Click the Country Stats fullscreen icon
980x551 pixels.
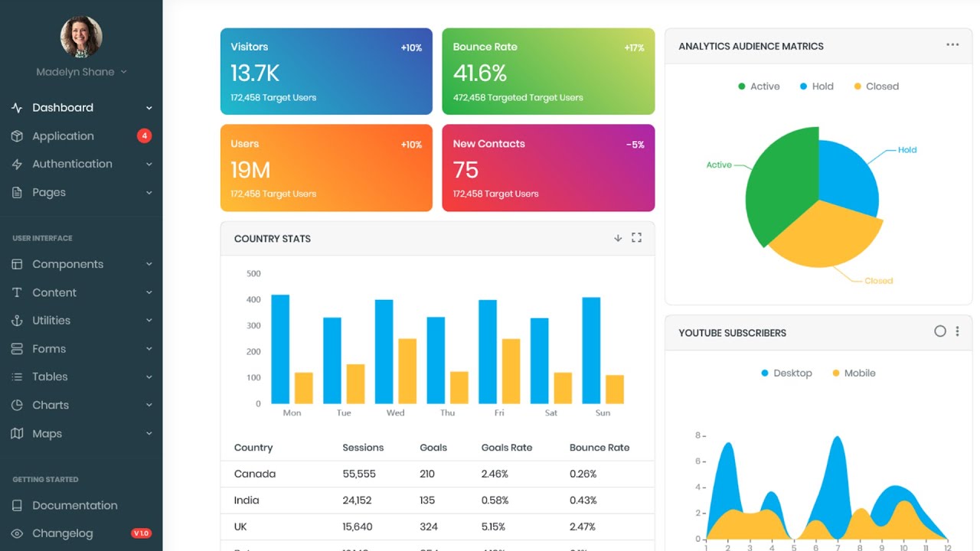click(x=636, y=238)
